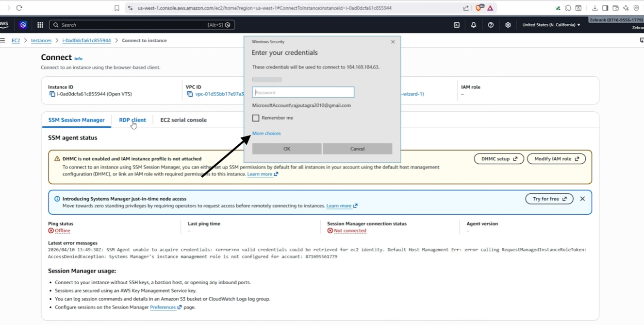
Task: Click the tab search icon in the browser toolbar
Action: pos(578,8)
